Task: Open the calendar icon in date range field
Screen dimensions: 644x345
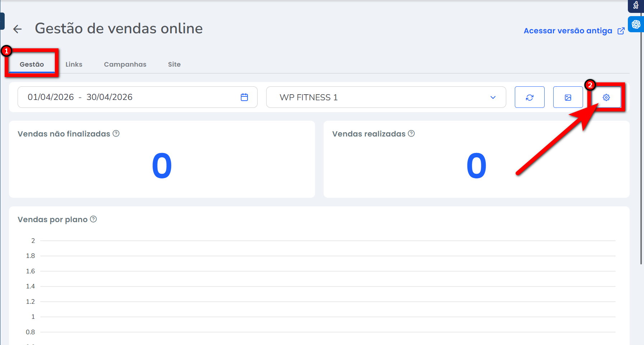Action: (244, 97)
